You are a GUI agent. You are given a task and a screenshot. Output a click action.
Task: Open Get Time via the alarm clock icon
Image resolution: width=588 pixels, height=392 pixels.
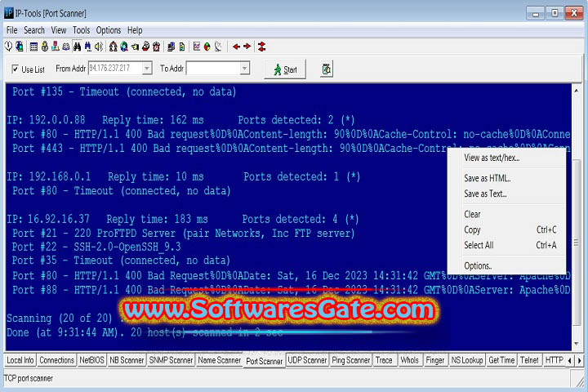(x=156, y=47)
